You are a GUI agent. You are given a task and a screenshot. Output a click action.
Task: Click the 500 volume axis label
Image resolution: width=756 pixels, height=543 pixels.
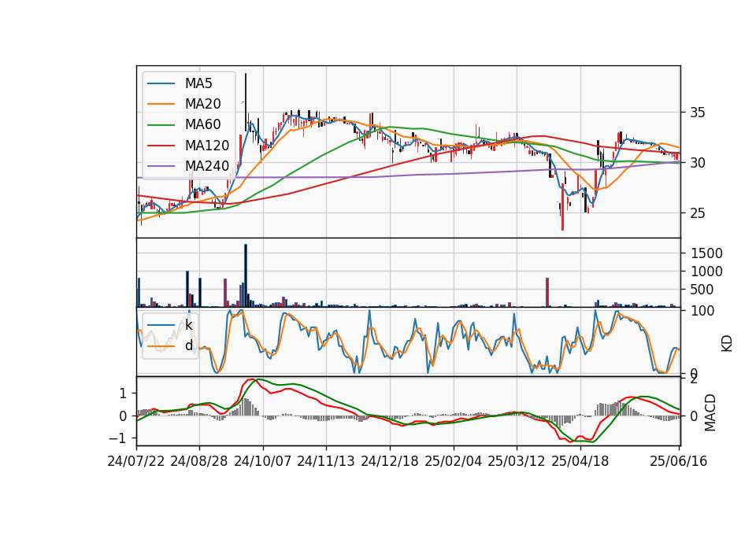[702, 290]
